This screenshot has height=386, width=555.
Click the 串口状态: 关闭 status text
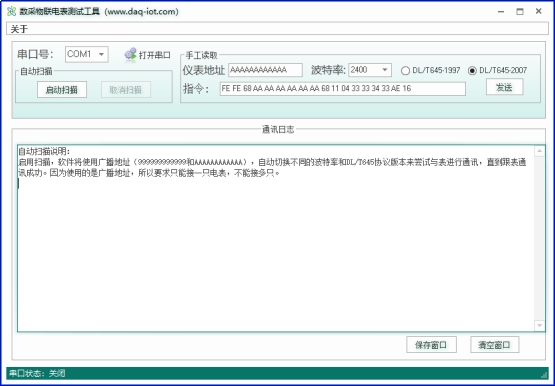pyautogui.click(x=37, y=373)
